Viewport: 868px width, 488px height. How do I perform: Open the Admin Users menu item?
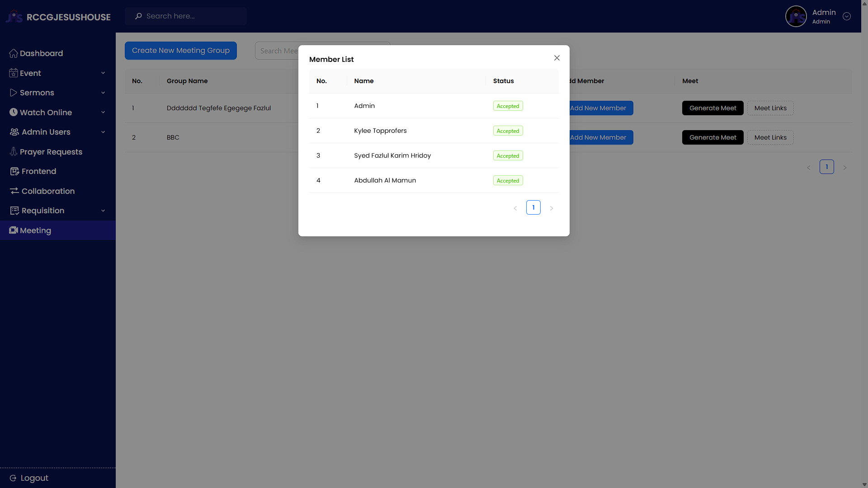coord(46,132)
